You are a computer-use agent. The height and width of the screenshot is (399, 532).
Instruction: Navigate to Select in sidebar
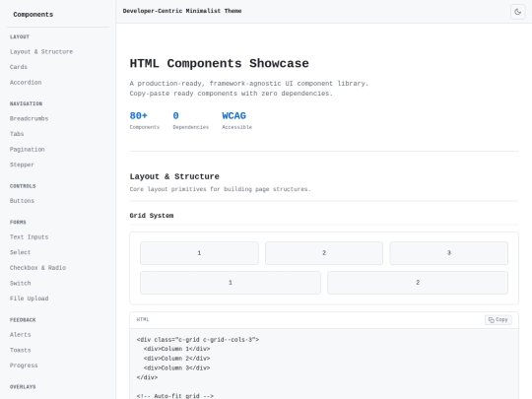(x=20, y=252)
